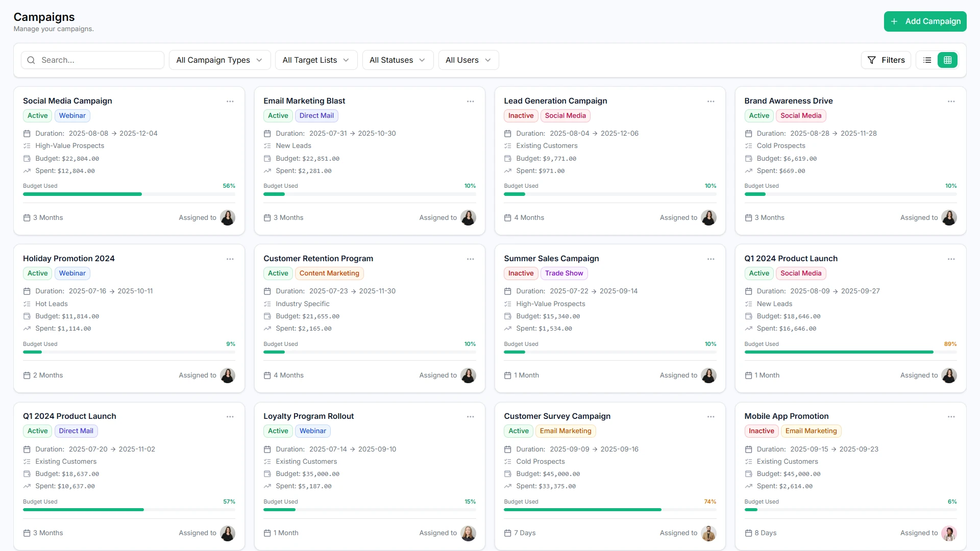Click Email Marketing tag on Customer Survey Campaign
The image size is (980, 551).
click(x=566, y=431)
